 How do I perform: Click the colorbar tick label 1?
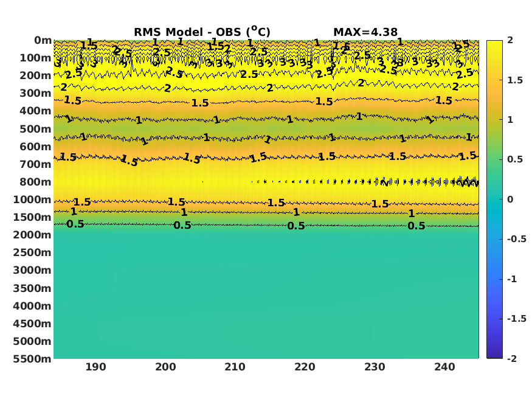(510, 120)
